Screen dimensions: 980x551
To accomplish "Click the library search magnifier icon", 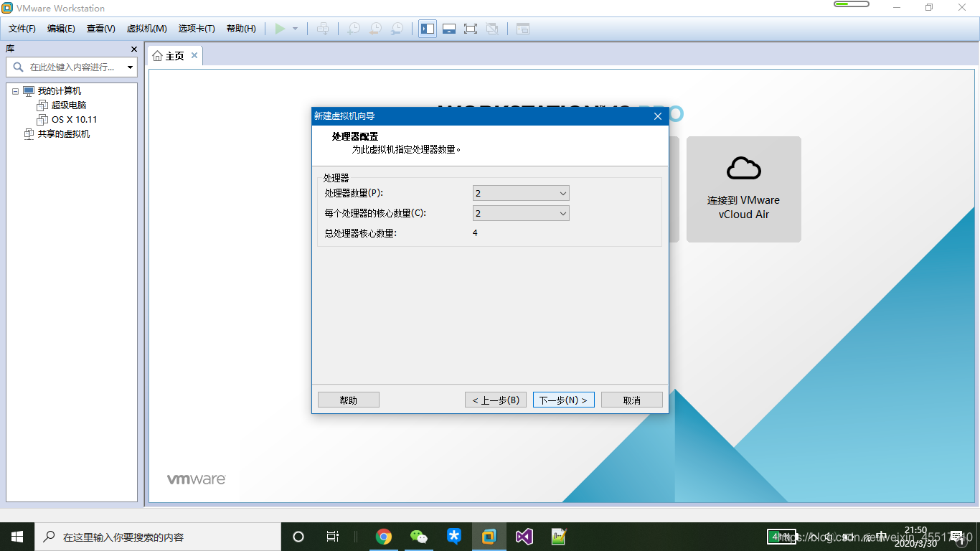I will click(x=19, y=67).
